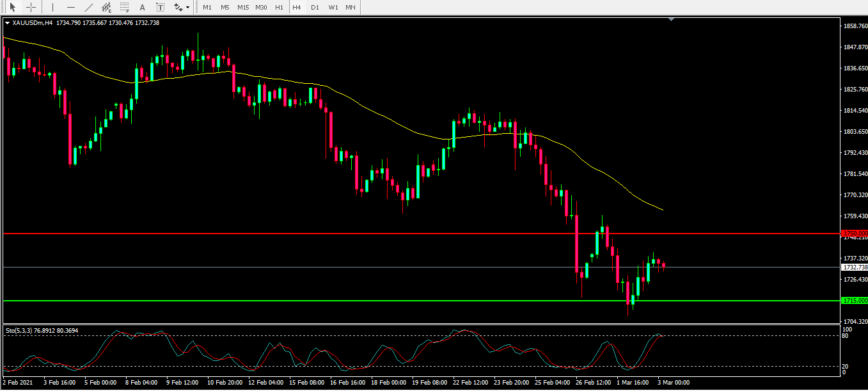This screenshot has height=391, width=868.
Task: Select the Fibonacci retracement tool
Action: [124, 8]
